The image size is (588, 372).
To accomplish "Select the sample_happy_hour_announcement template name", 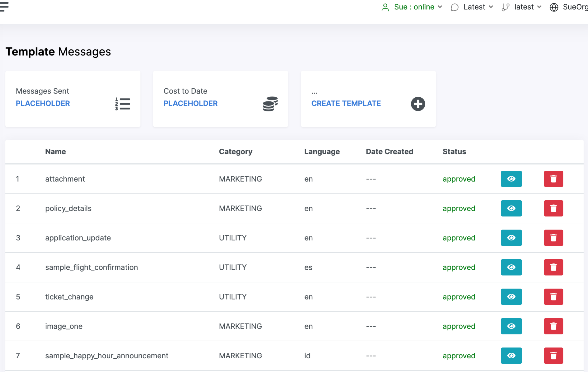I will click(107, 356).
